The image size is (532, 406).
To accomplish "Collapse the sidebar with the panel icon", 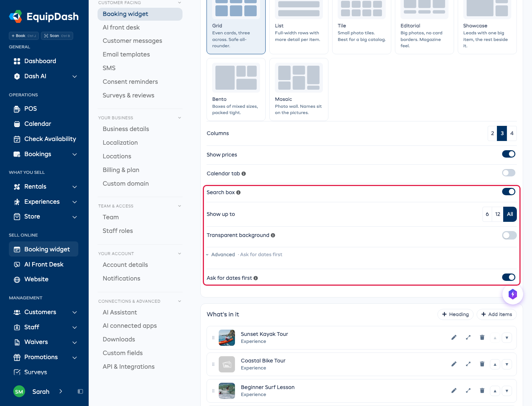I will [x=80, y=392].
